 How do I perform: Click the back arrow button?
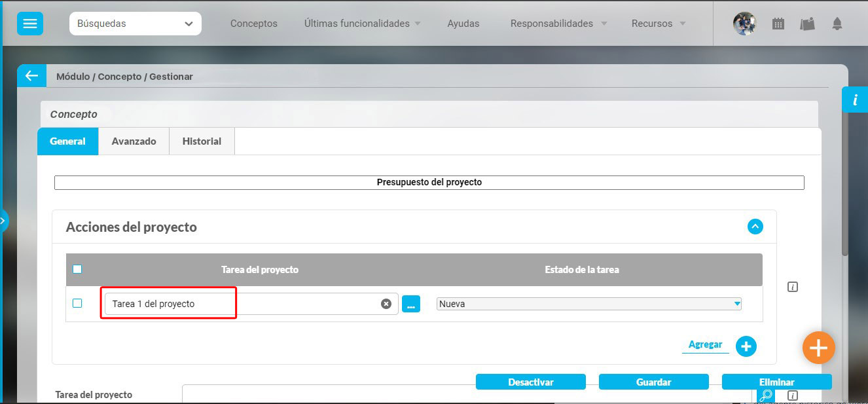pos(31,76)
